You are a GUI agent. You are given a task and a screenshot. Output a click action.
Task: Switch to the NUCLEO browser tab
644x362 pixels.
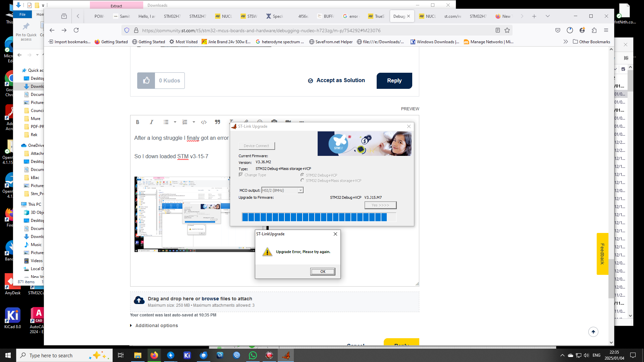pyautogui.click(x=430, y=16)
